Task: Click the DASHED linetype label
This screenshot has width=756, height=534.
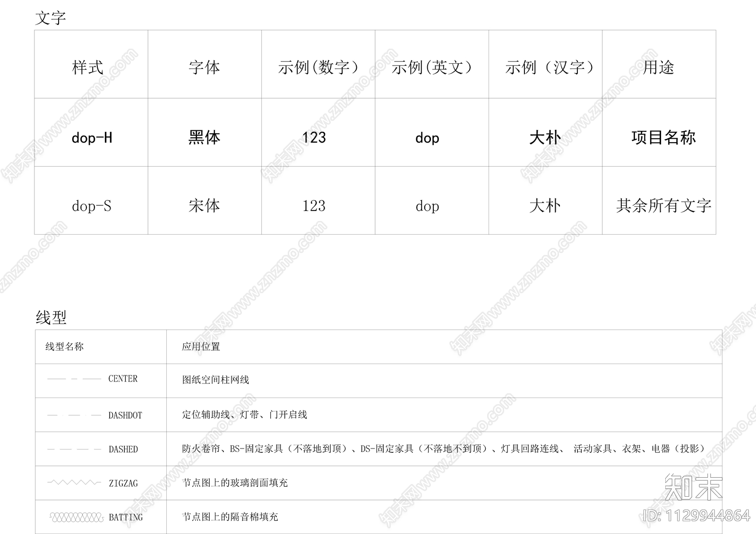Action: click(123, 449)
